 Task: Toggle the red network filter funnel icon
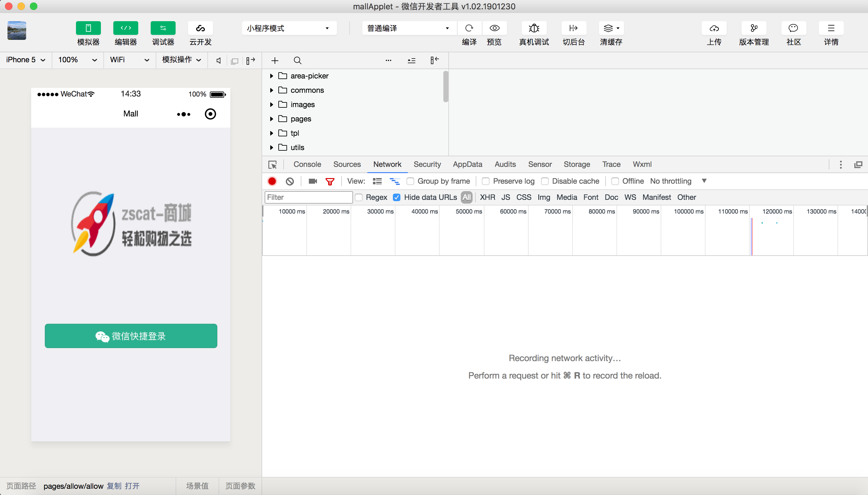pos(329,181)
